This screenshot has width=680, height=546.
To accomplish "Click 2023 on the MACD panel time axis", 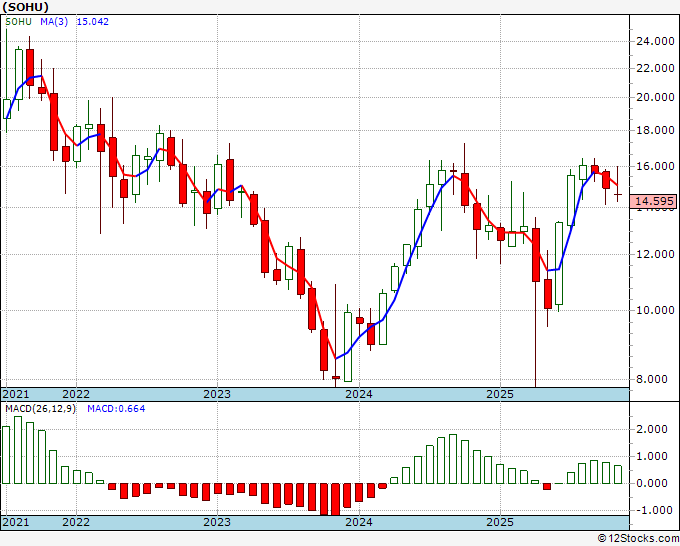I will tap(217, 522).
